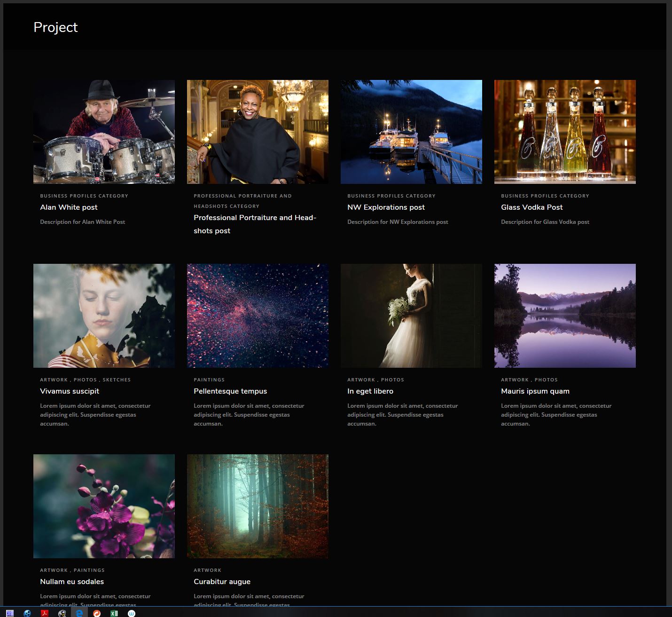Click the misty forest path thumbnail
The width and height of the screenshot is (672, 617).
258,506
